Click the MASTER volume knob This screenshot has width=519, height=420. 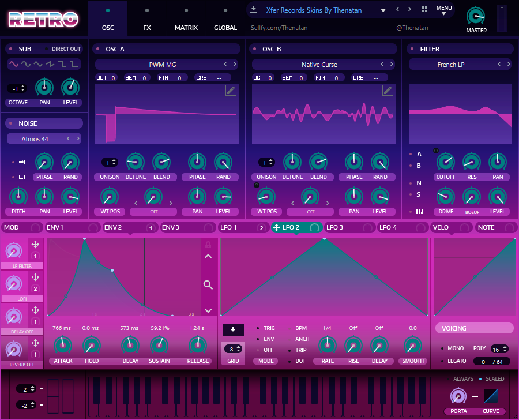476,16
